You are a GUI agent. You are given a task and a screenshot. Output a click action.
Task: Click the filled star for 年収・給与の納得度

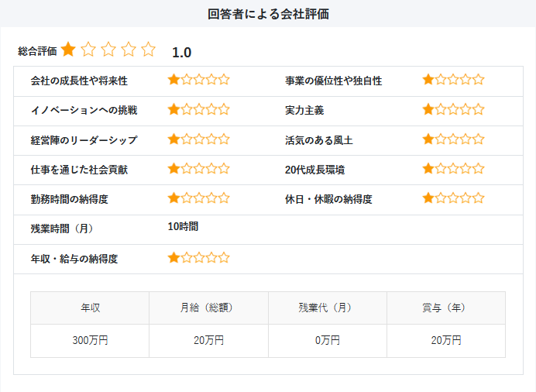click(x=174, y=258)
